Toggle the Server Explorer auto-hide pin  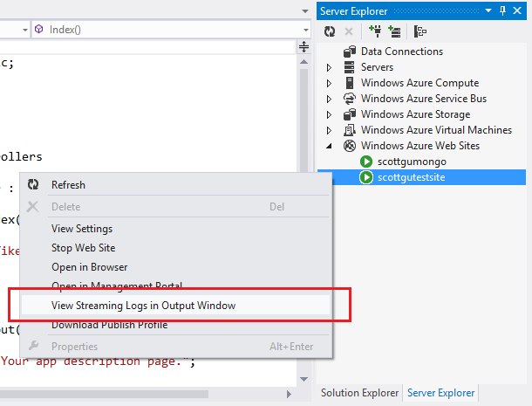[x=503, y=10]
